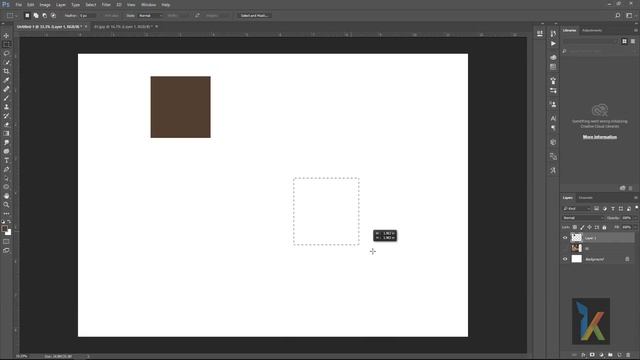Switch to the Adjustments tab

[592, 31]
